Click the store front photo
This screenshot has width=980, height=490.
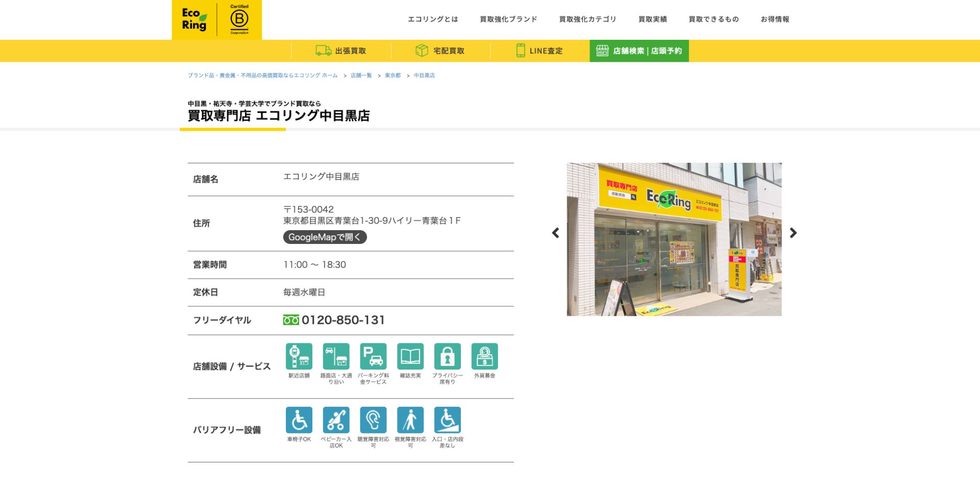tap(674, 239)
